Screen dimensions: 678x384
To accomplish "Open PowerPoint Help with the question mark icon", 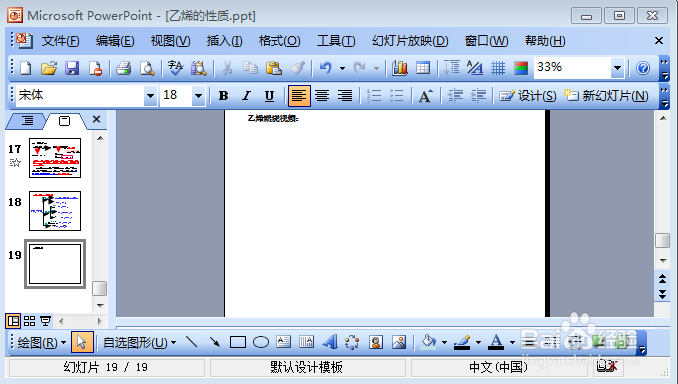I will (643, 68).
